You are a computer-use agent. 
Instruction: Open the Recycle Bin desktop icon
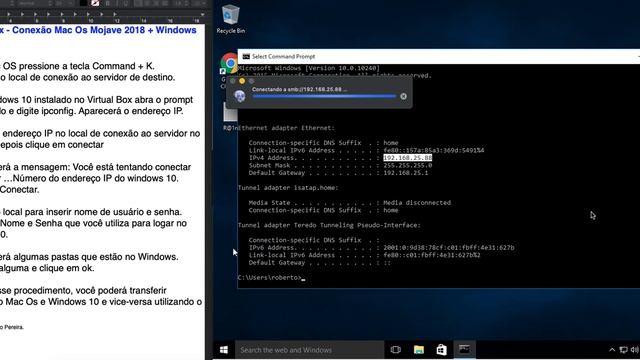[231, 19]
